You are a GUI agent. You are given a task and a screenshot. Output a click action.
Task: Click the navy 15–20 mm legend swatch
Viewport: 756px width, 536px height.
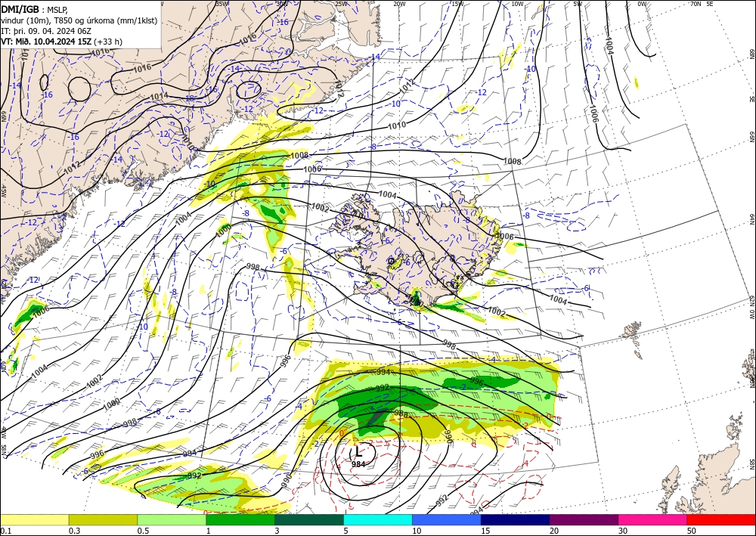point(516,519)
